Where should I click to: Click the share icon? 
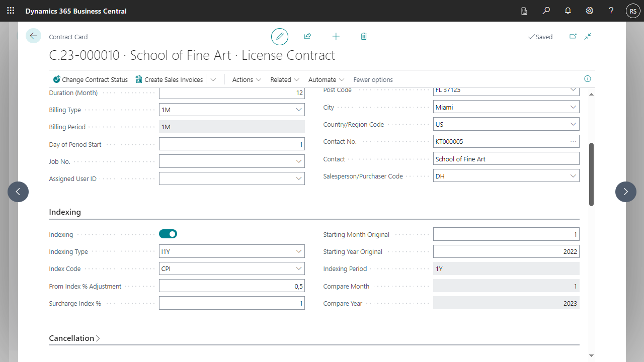307,36
